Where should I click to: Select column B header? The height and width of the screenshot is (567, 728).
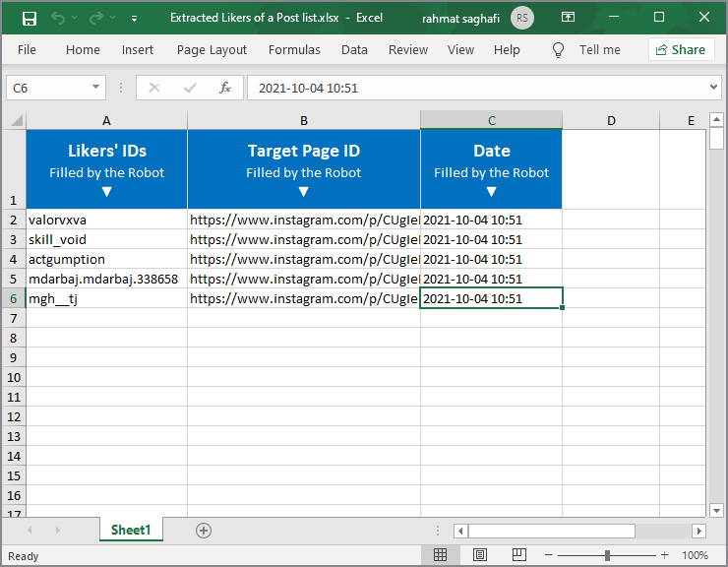304,120
